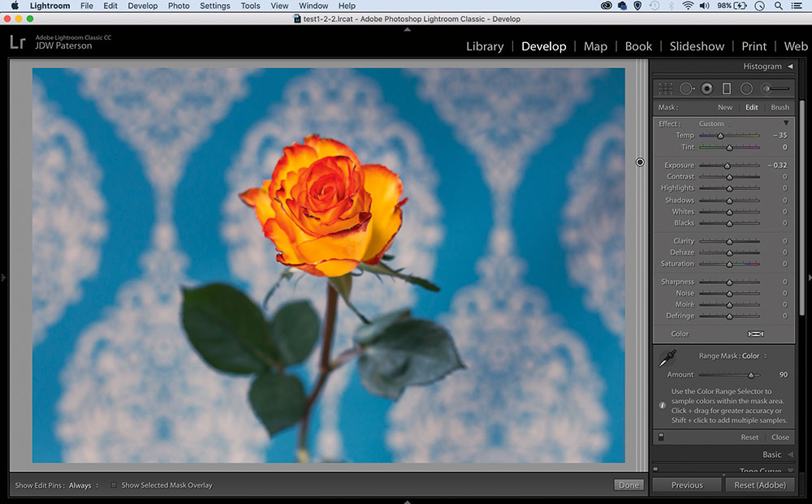The image size is (812, 504).
Task: Switch to the Book module
Action: 638,46
